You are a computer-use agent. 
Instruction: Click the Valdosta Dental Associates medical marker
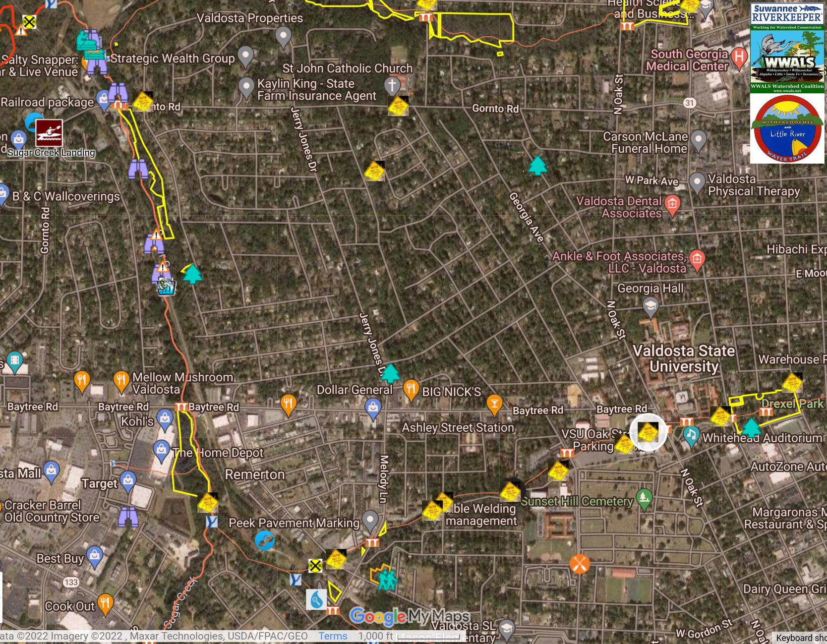[672, 206]
